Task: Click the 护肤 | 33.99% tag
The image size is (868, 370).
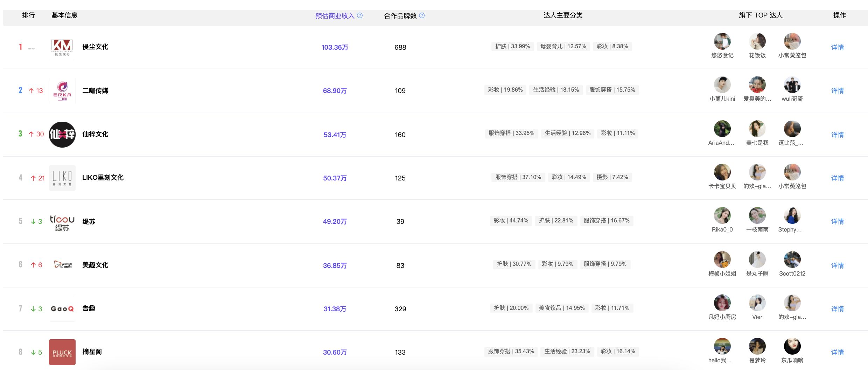Action: click(x=512, y=46)
